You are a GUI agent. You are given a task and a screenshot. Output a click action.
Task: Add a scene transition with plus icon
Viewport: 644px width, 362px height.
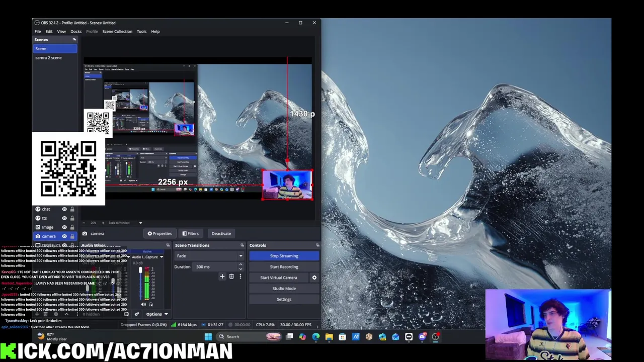tap(222, 277)
